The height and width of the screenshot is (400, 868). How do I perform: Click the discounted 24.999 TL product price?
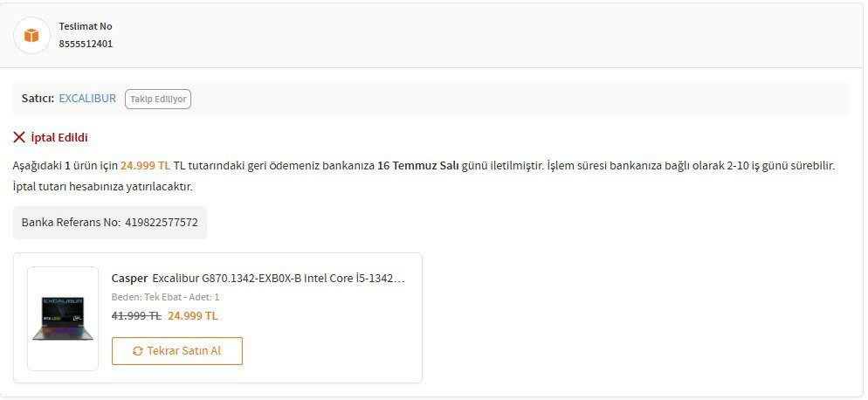[x=193, y=316]
